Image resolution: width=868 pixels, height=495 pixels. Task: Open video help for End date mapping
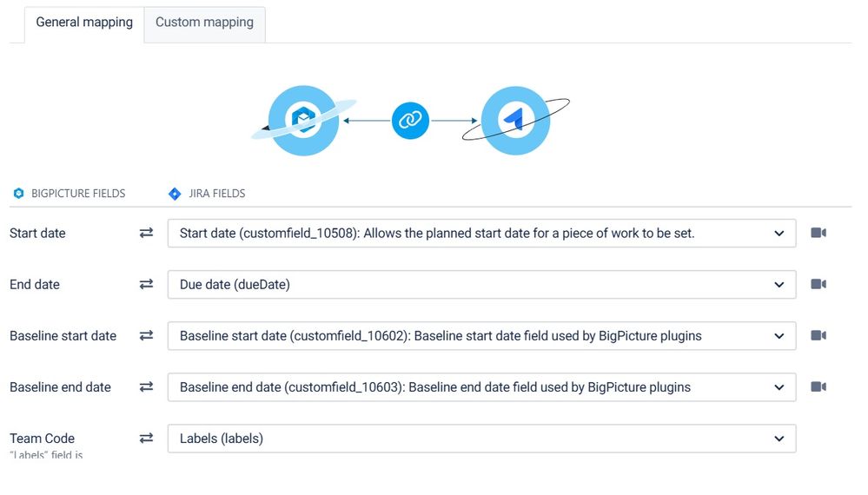(x=818, y=284)
